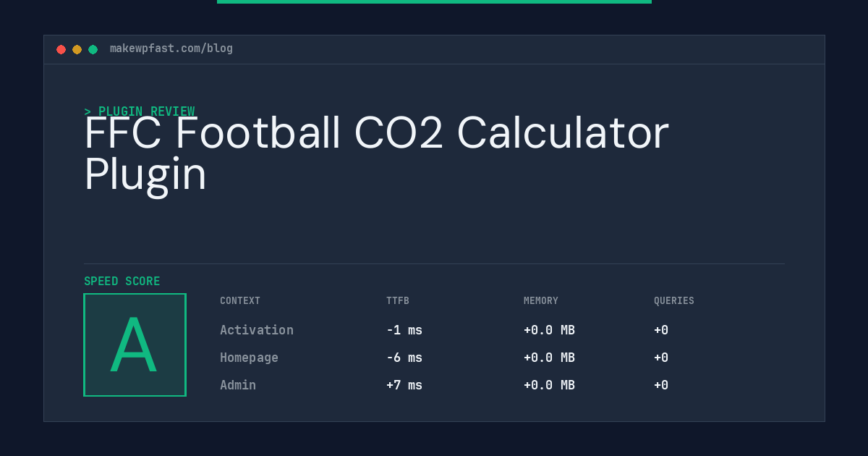Select the Homepage row label
This screenshot has height=456, width=868.
tap(249, 358)
